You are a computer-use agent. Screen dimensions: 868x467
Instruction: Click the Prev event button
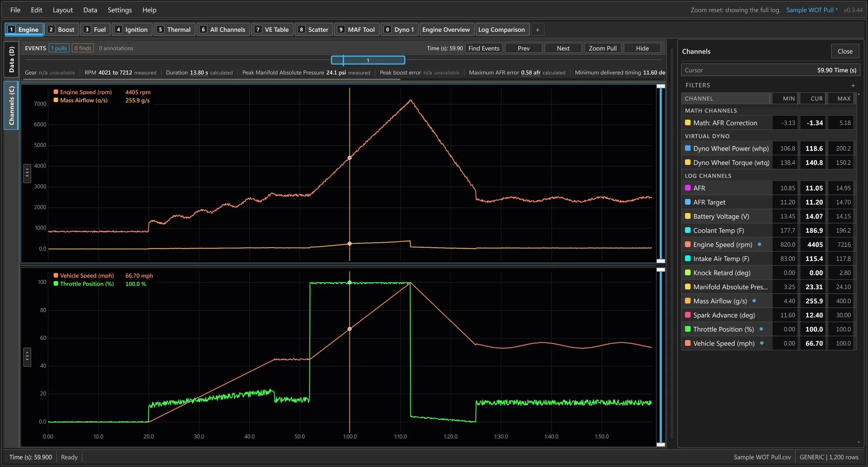pyautogui.click(x=524, y=48)
